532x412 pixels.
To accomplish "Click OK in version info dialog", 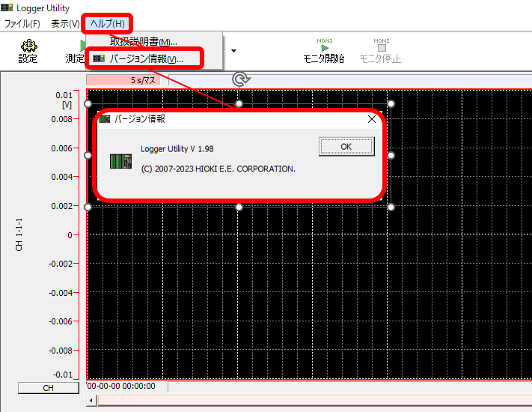I will [346, 147].
